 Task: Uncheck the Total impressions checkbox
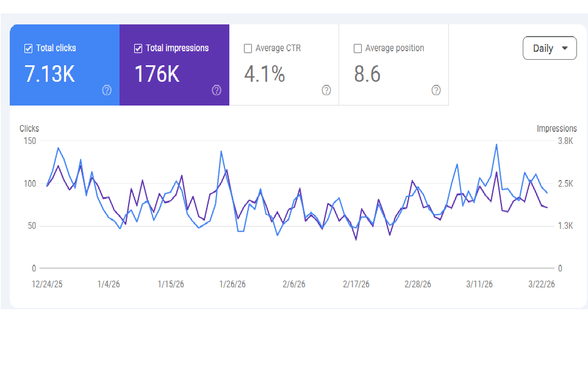[138, 48]
